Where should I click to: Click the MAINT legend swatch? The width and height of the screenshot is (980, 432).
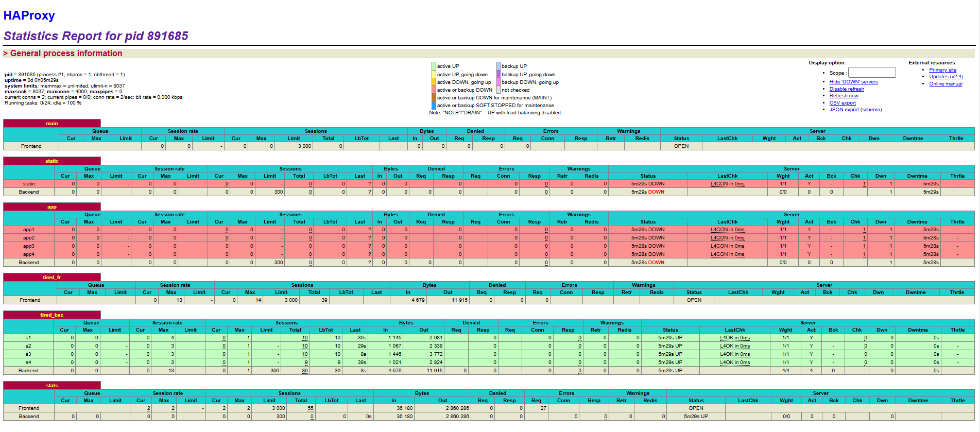click(x=434, y=97)
